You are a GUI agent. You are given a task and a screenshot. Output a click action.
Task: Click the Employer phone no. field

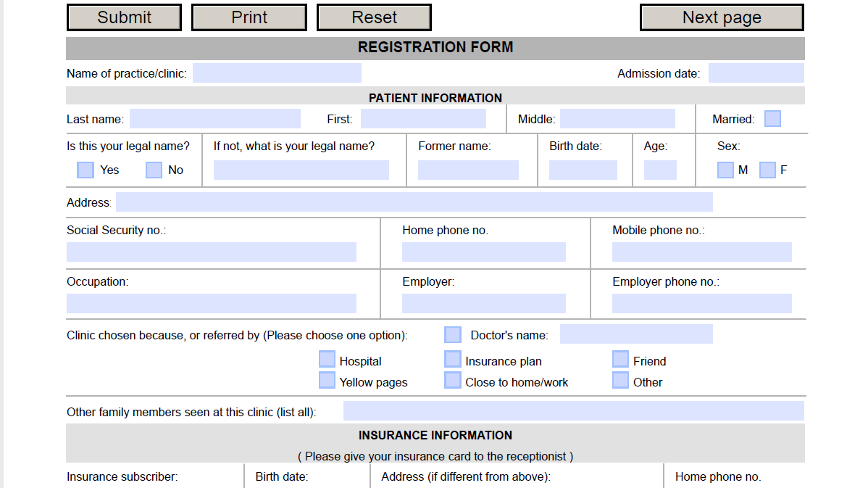click(702, 304)
